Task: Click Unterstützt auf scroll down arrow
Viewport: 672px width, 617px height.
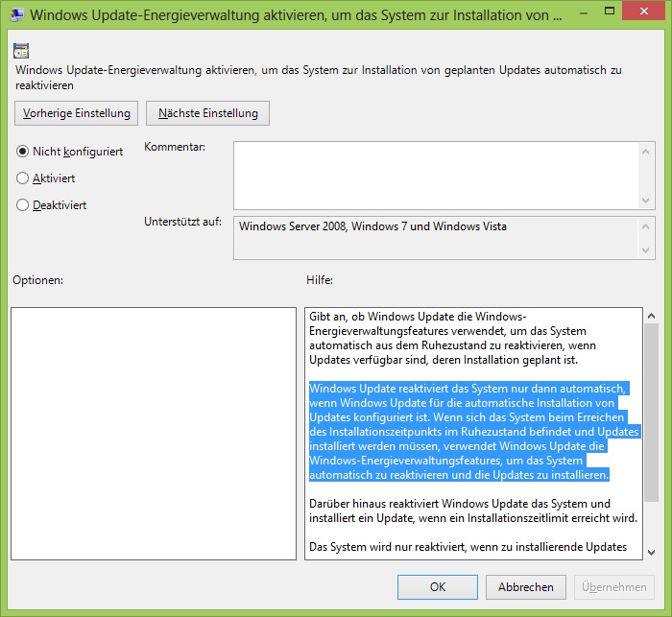Action: 646,250
